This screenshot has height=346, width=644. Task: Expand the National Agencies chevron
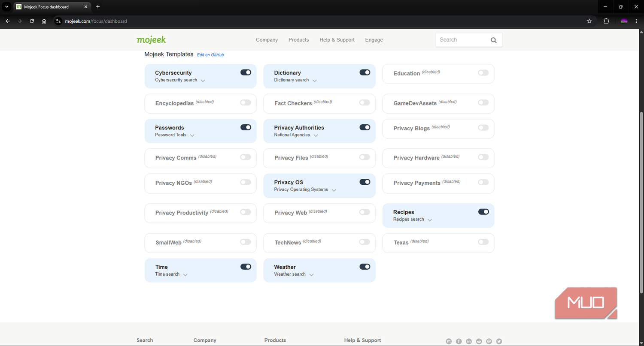coord(316,135)
